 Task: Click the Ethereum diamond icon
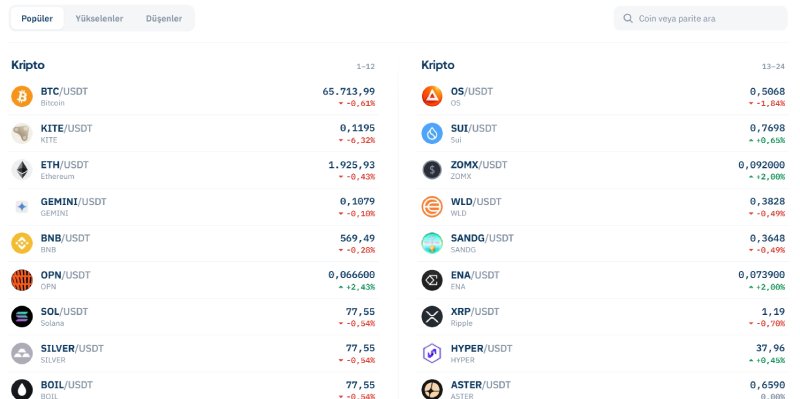(22, 170)
